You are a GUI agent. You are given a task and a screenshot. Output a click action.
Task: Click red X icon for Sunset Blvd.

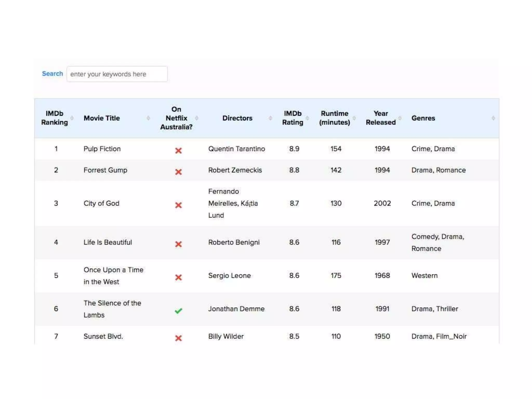pyautogui.click(x=178, y=338)
